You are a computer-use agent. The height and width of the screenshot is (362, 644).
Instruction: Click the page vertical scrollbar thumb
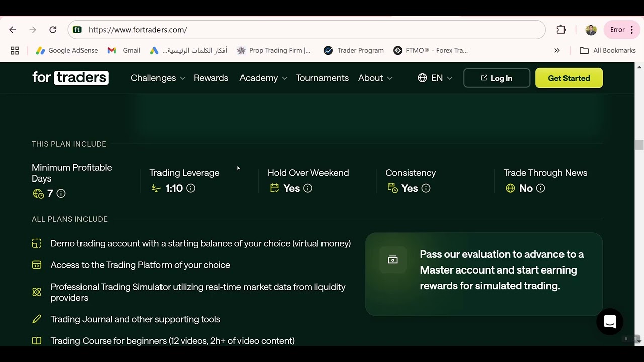(639, 145)
